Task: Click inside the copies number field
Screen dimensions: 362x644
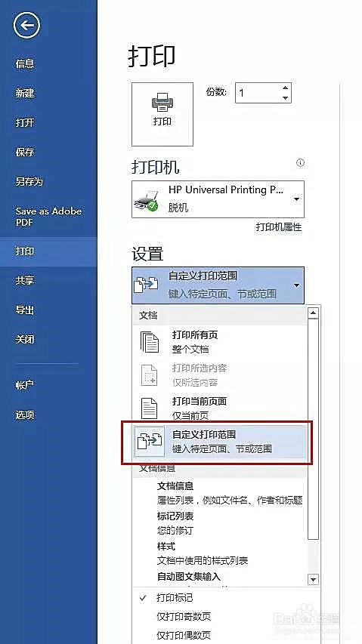Action: click(258, 92)
